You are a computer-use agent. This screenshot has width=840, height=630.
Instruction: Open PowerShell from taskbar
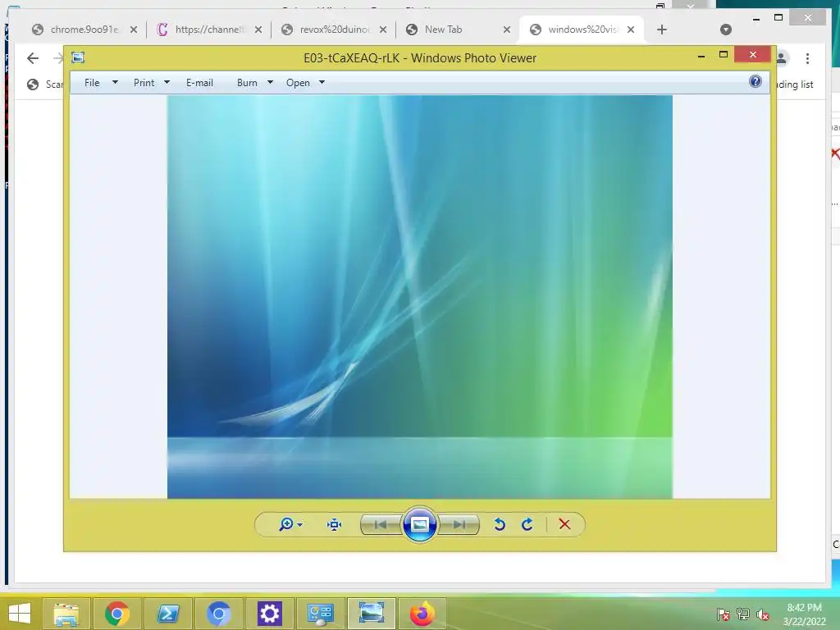coord(168,614)
